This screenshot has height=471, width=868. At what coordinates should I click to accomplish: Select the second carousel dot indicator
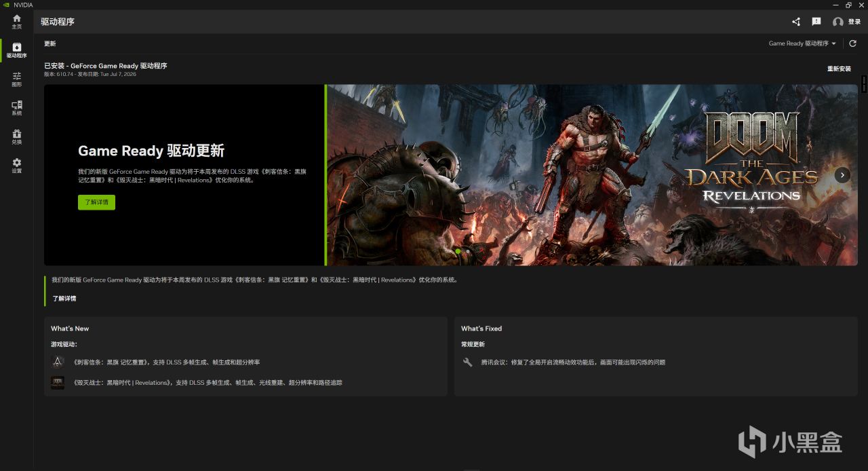click(467, 252)
